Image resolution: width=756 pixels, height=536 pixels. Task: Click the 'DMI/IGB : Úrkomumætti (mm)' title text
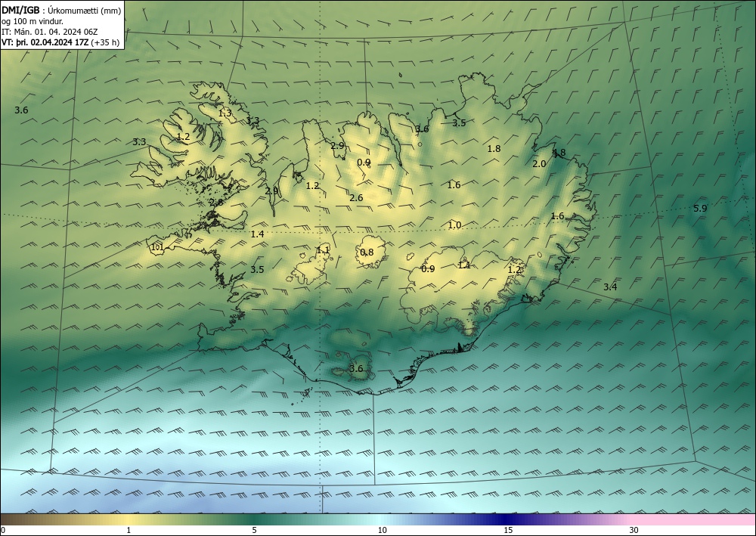61,11
